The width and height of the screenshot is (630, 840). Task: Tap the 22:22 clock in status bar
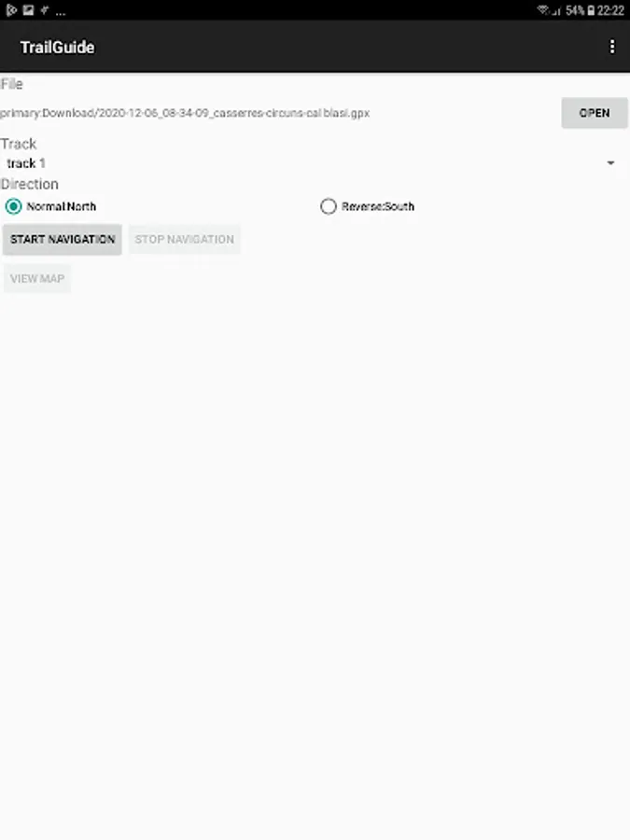tap(610, 10)
